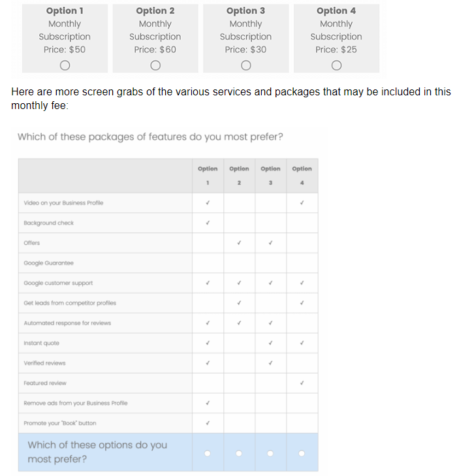Select Option 4 $25 subscription radio button
Screen dimensions: 457x476
coord(336,65)
